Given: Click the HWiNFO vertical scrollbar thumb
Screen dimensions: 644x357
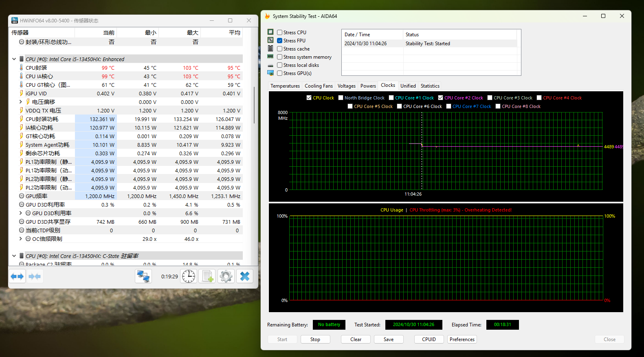Looking at the screenshot, I should [x=255, y=105].
